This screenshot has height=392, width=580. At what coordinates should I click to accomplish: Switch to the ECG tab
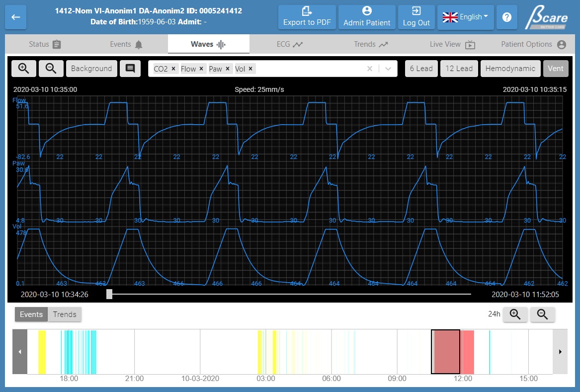289,44
